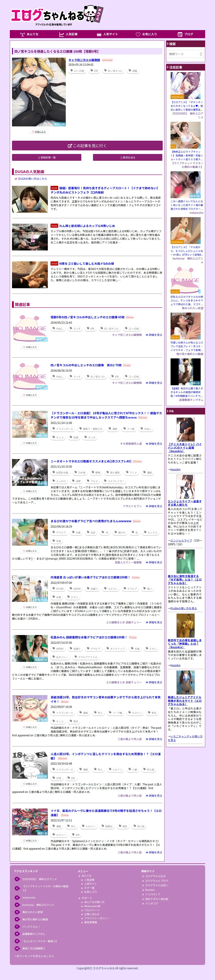This screenshot has width=215, height=980.
Task: Open the キャラ別二次エロ画像館 source link at top
Action: (84, 60)
